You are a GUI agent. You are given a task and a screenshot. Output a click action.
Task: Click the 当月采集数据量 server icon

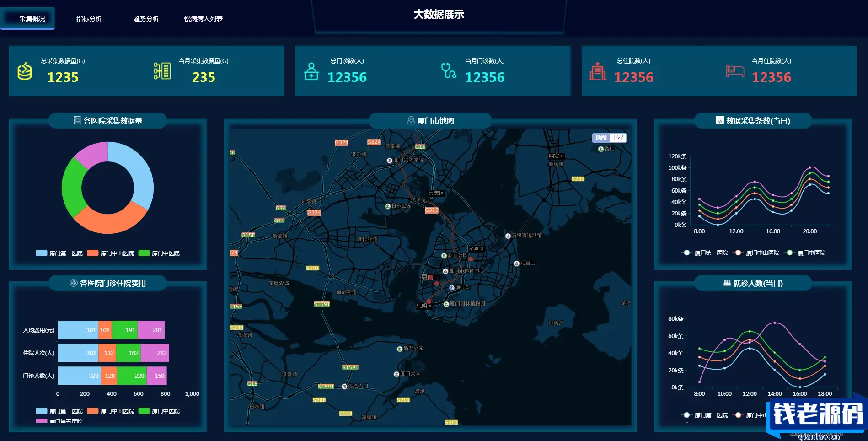click(162, 71)
